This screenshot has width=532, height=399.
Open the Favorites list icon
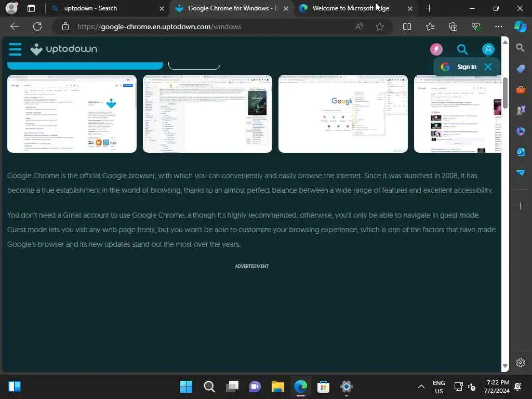point(430,26)
